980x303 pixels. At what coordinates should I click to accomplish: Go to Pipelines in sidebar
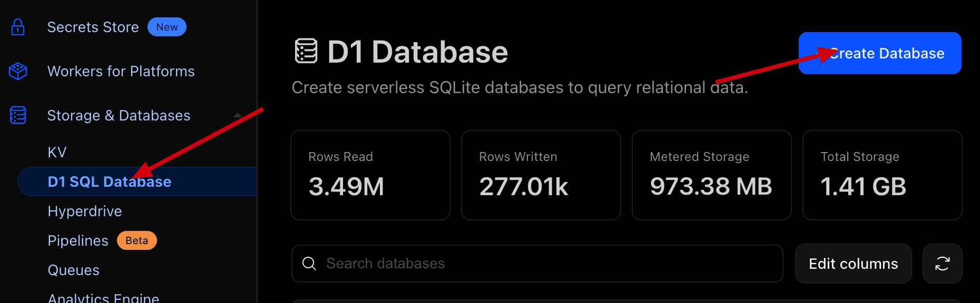pyautogui.click(x=77, y=240)
